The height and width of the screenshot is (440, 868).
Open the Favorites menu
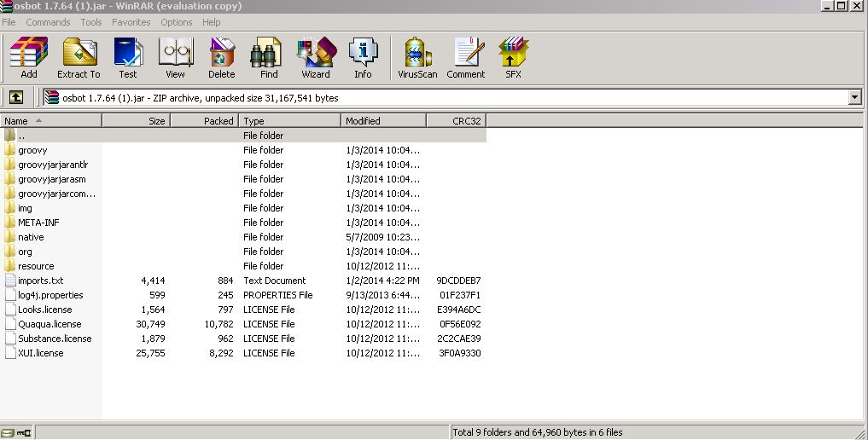click(x=131, y=22)
